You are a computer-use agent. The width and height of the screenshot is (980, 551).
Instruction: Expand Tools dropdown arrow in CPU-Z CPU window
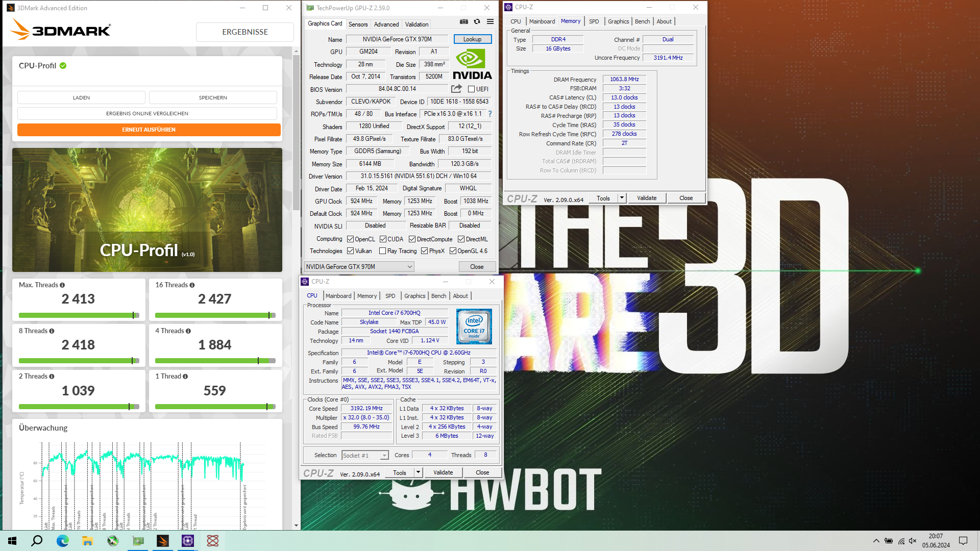418,472
